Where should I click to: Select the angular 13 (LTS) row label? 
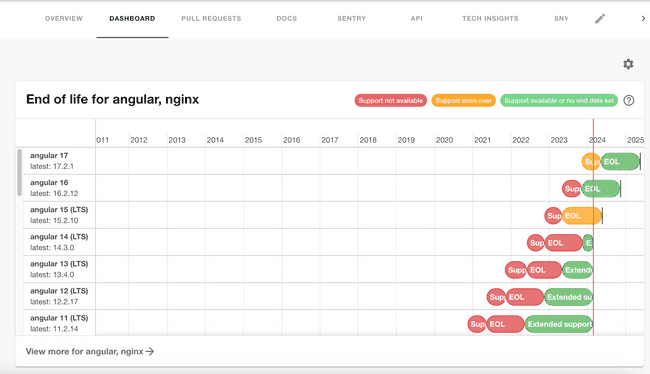click(x=59, y=264)
